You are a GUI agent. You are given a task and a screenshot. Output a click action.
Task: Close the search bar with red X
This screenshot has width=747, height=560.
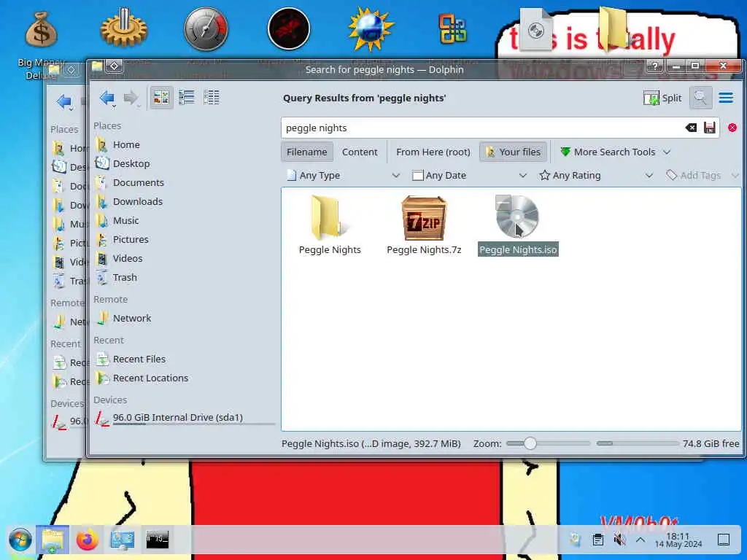(x=732, y=128)
